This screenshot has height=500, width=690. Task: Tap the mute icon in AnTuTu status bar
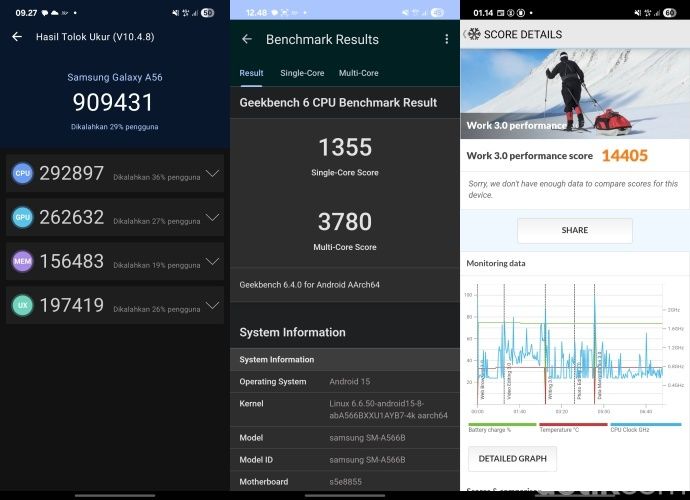[175, 13]
